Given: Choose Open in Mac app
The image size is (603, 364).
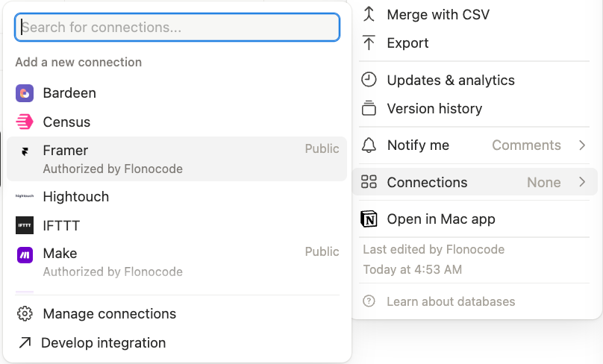Looking at the screenshot, I should [474, 219].
